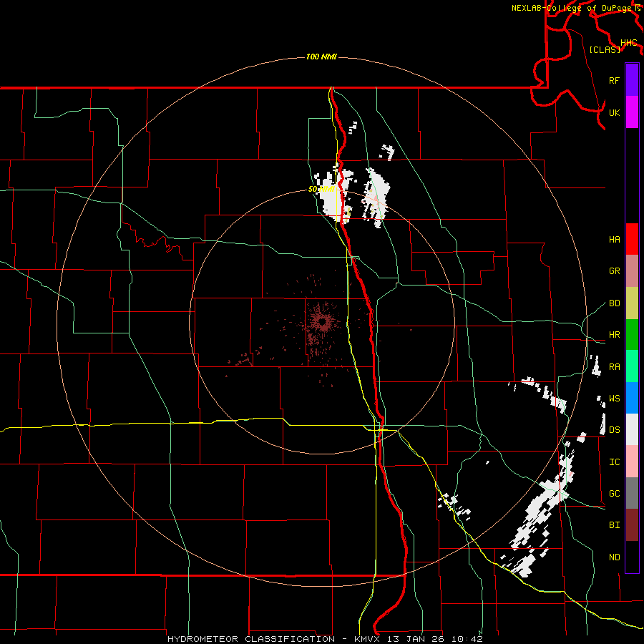Click the "10:42" timestamp text
This screenshot has height=644, width=644.
[x=467, y=639]
